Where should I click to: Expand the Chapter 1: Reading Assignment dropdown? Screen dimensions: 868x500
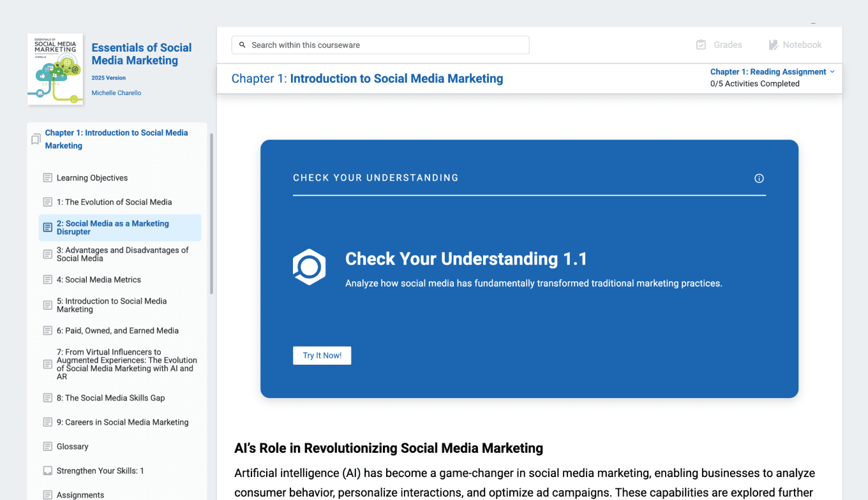832,72
